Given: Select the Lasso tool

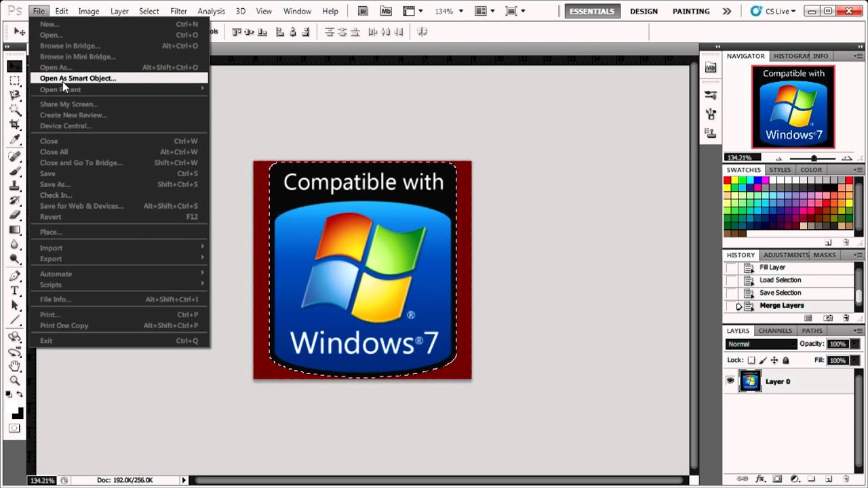Looking at the screenshot, I should point(14,96).
